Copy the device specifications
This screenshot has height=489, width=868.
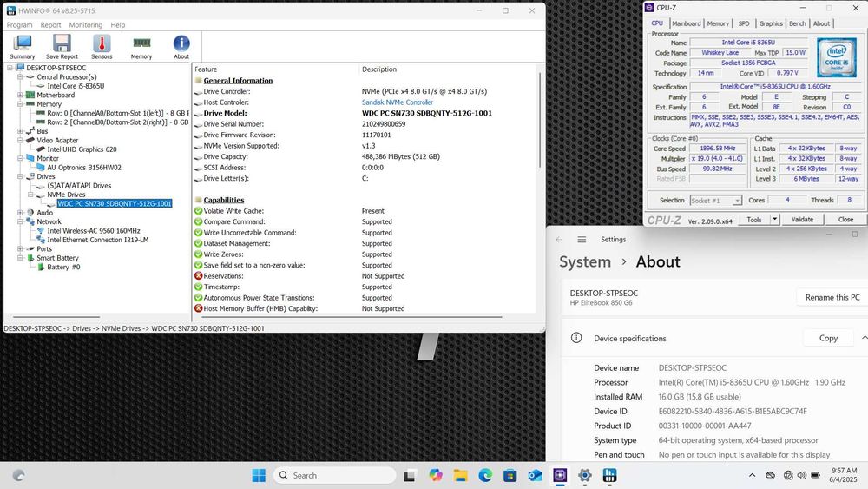[828, 338]
